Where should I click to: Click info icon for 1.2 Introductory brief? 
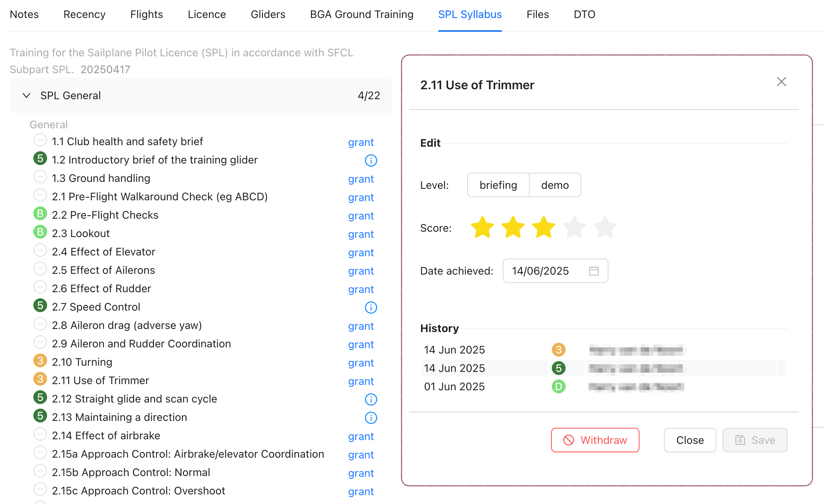pyautogui.click(x=371, y=160)
